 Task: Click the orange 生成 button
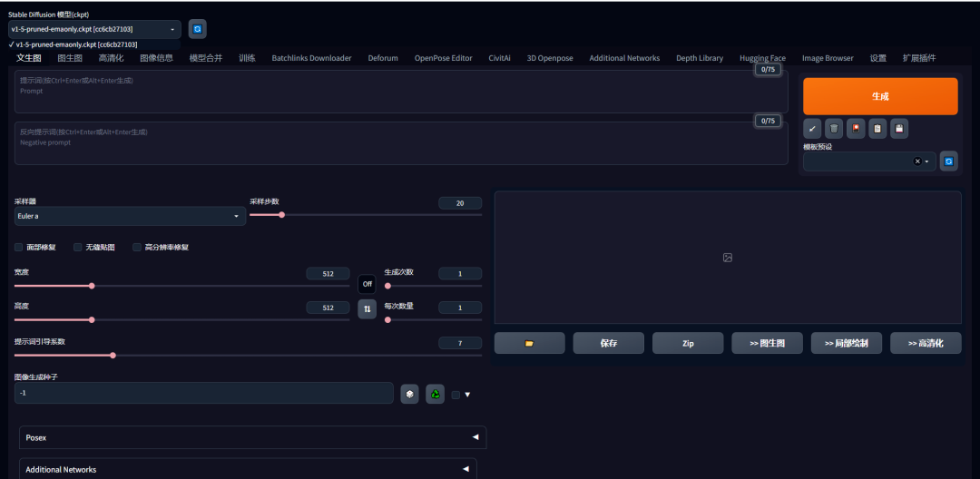[879, 96]
